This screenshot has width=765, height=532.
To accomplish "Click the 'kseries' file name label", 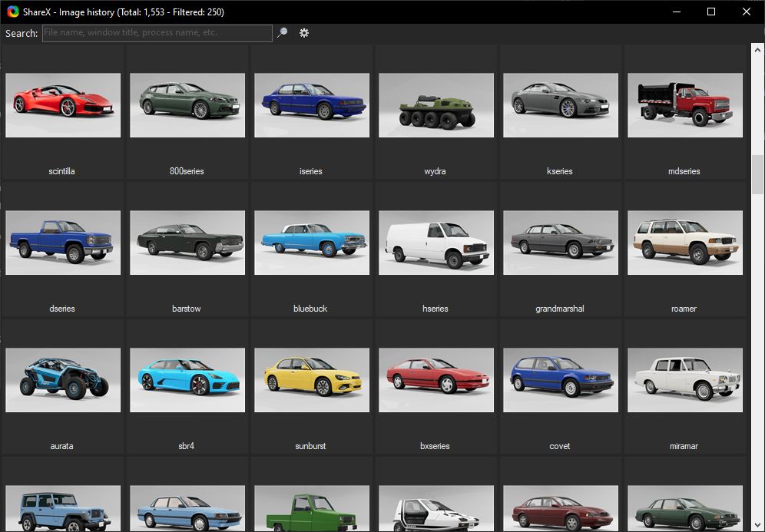I will click(x=560, y=171).
